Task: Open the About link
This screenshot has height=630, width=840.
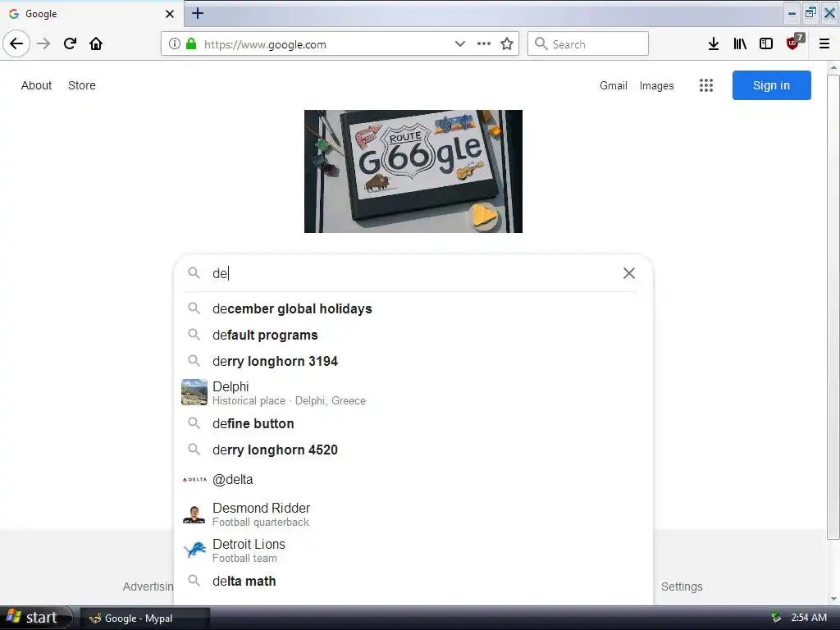Action: (x=36, y=85)
